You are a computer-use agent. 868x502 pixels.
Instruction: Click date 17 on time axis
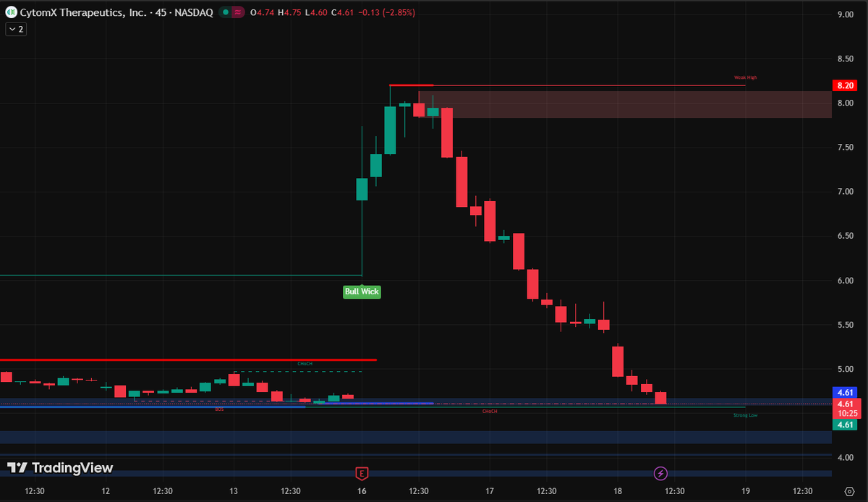coord(490,491)
